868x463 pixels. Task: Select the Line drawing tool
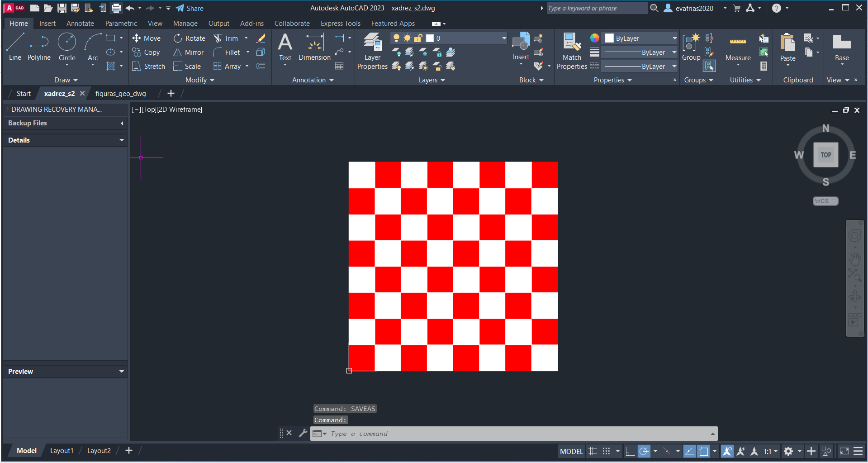click(15, 47)
